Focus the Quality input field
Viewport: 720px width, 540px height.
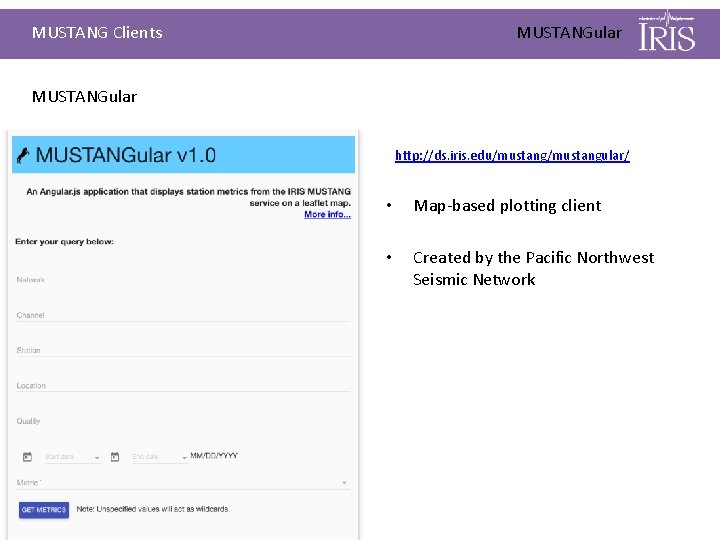pyautogui.click(x=183, y=421)
